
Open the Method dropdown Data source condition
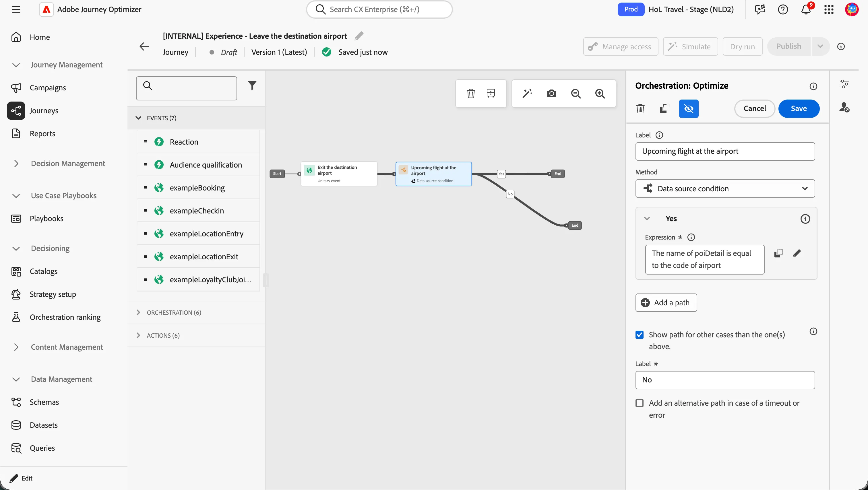(725, 188)
